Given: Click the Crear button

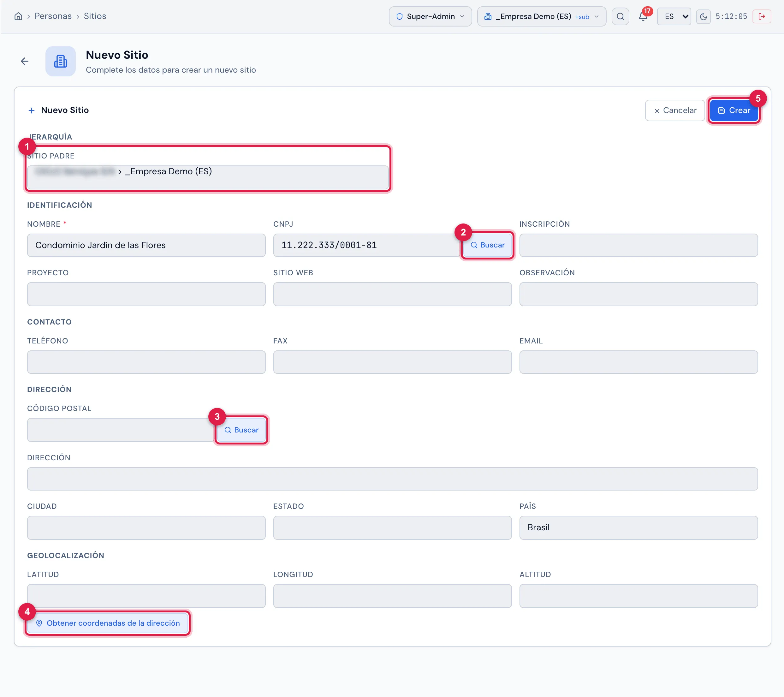Looking at the screenshot, I should coord(734,110).
